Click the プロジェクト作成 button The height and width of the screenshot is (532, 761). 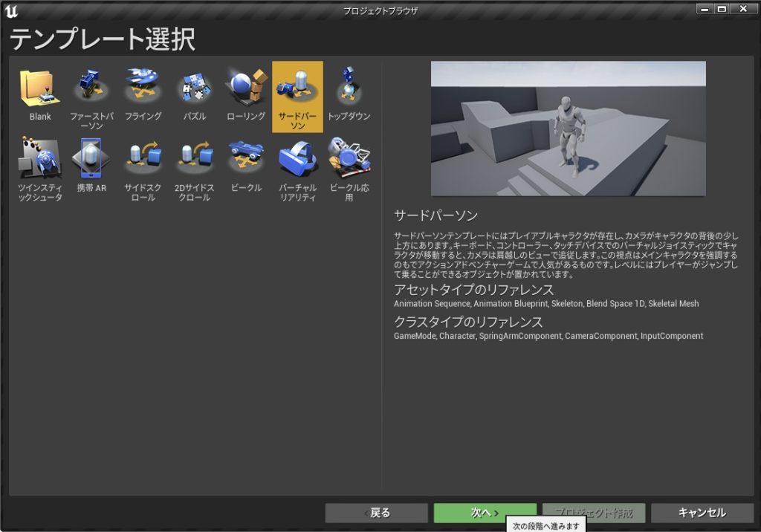point(593,513)
